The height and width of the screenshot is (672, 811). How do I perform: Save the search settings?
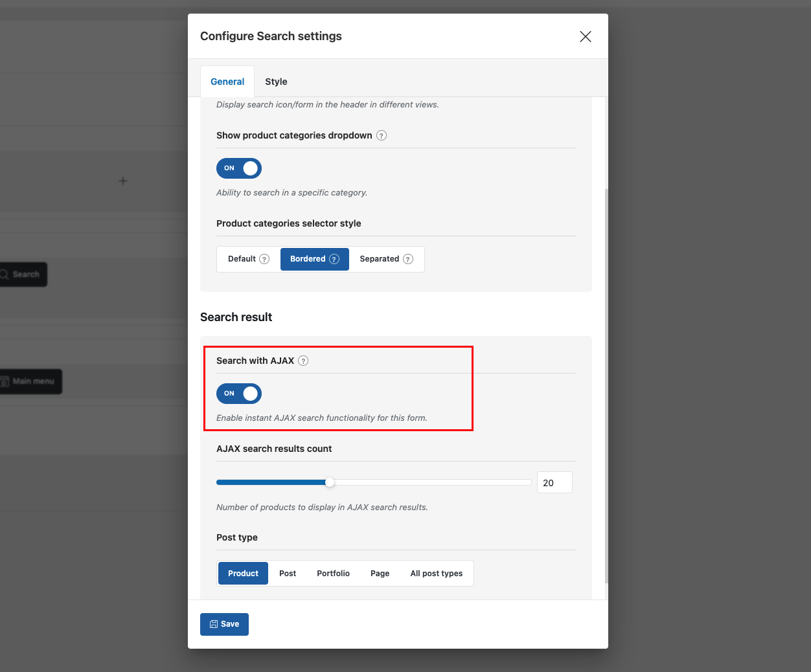click(x=224, y=624)
